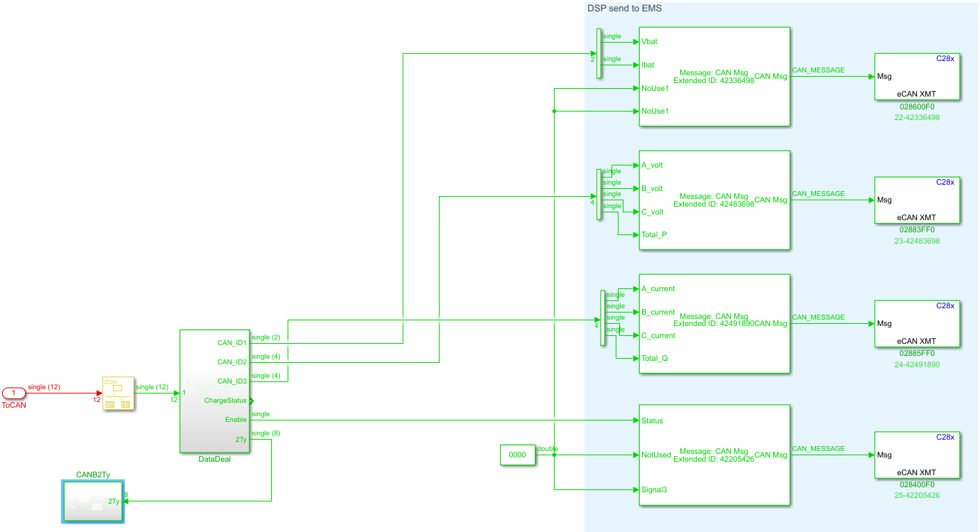This screenshot has width=980, height=532.
Task: Select the eCAN XMT block 028400F0
Action: click(x=917, y=455)
